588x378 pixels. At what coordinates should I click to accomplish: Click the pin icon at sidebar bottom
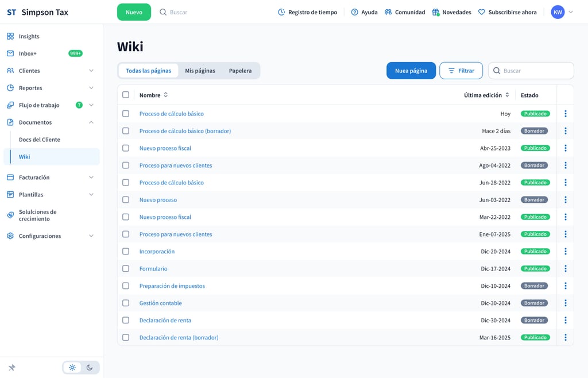point(11,368)
